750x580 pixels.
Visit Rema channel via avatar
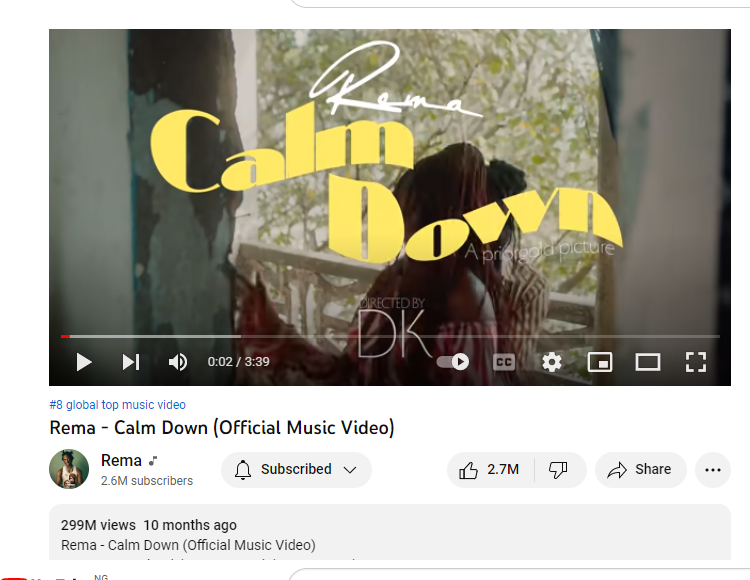69,469
